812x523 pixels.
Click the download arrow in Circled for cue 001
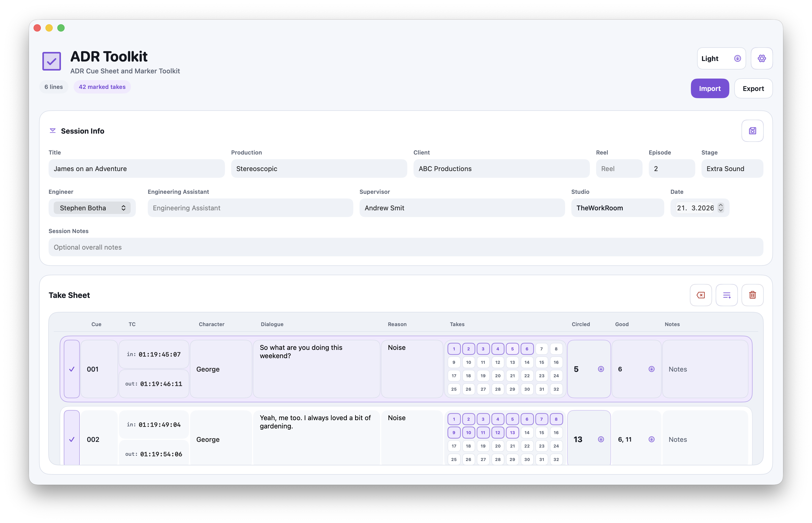coord(601,369)
